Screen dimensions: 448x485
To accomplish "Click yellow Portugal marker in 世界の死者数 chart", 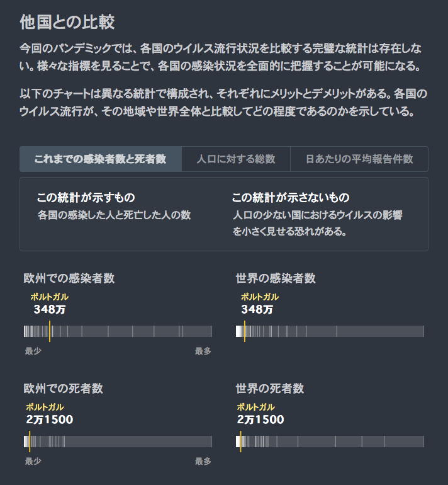I will click(240, 442).
